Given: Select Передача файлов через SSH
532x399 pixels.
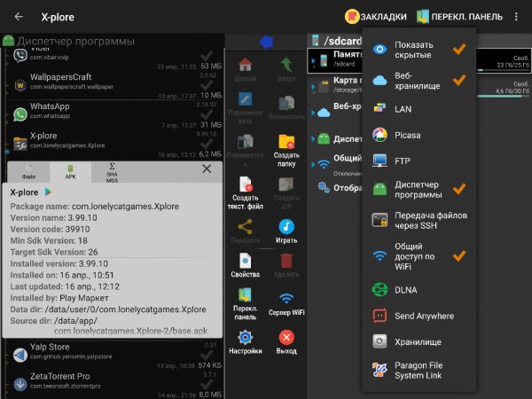Looking at the screenshot, I should pos(419,221).
